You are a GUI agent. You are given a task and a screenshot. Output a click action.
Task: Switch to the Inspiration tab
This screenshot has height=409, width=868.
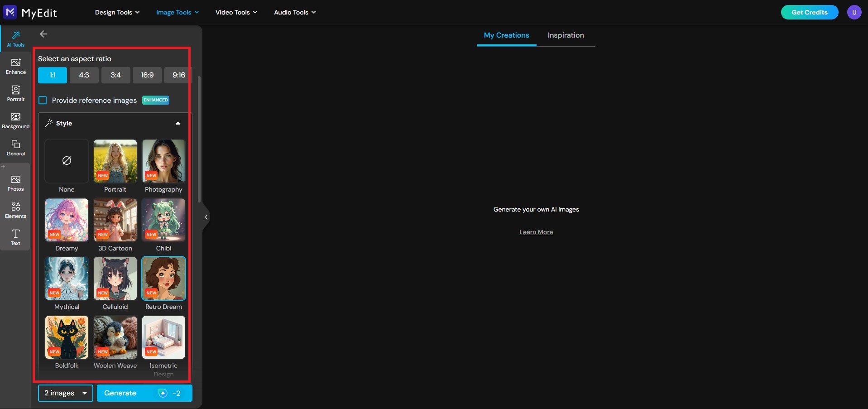click(x=566, y=35)
